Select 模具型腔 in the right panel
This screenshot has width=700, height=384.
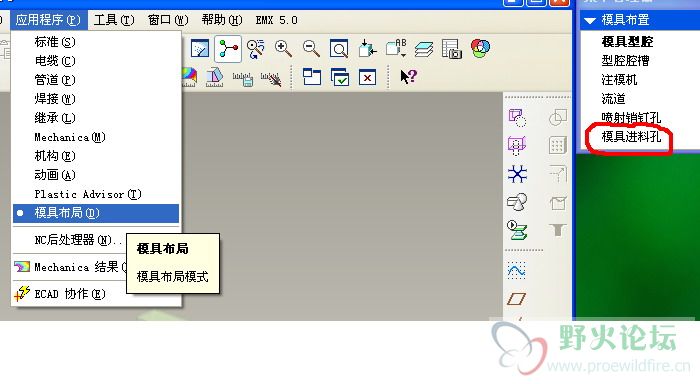click(x=627, y=42)
